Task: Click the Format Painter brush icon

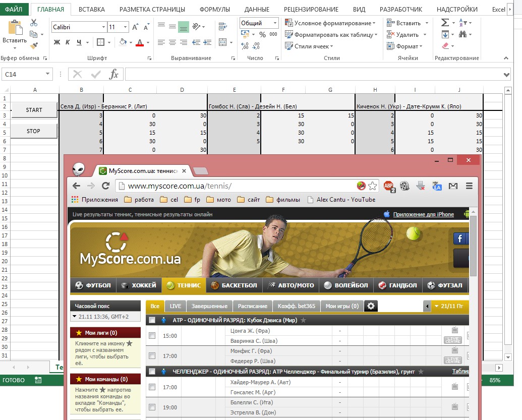Action: pyautogui.click(x=34, y=45)
